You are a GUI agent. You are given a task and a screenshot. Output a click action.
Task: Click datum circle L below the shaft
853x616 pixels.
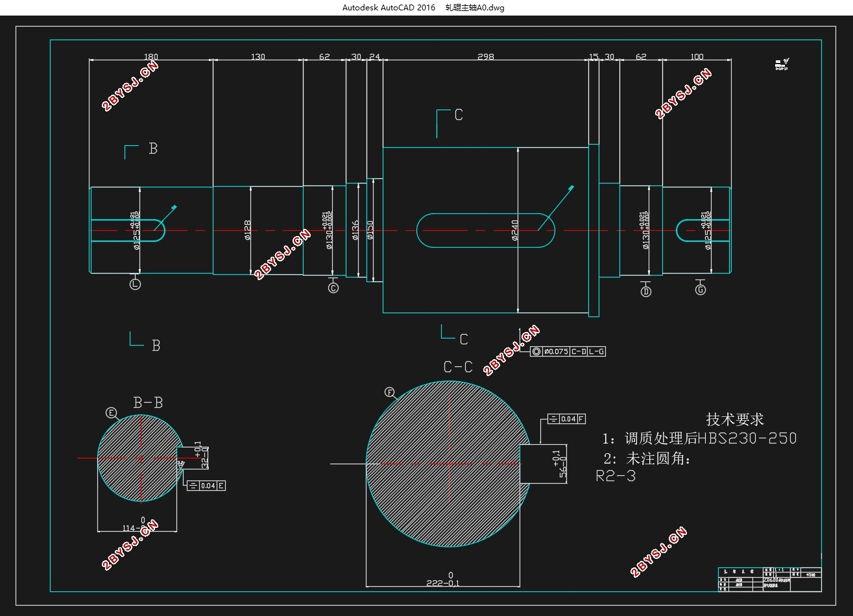point(135,284)
